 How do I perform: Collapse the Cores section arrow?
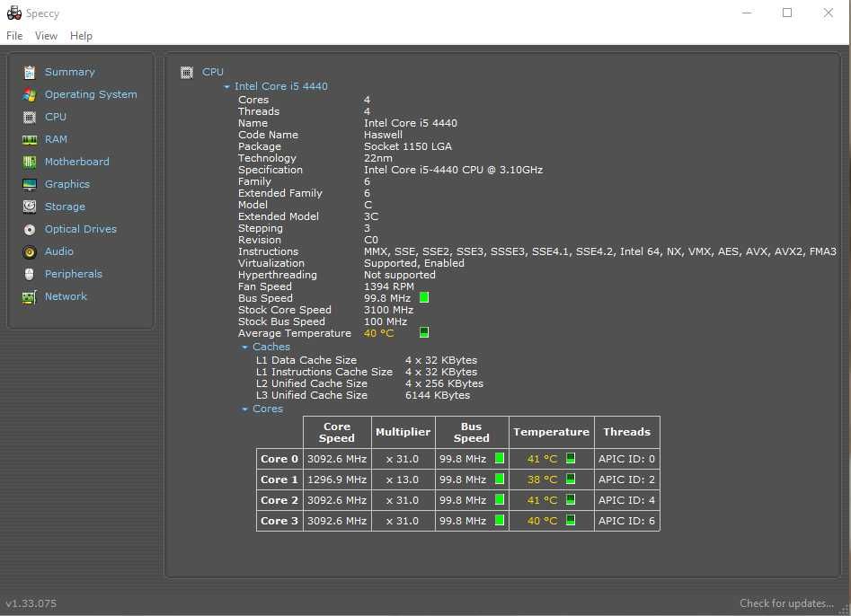point(244,409)
